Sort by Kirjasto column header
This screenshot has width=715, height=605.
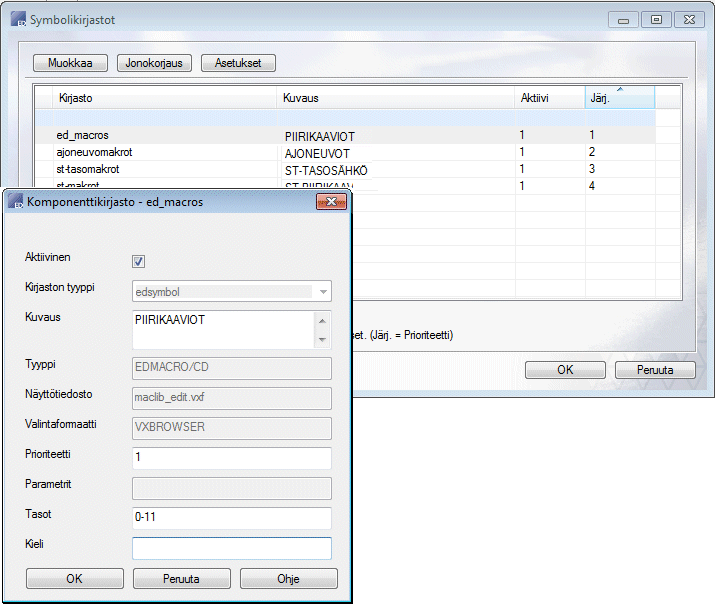tap(155, 97)
